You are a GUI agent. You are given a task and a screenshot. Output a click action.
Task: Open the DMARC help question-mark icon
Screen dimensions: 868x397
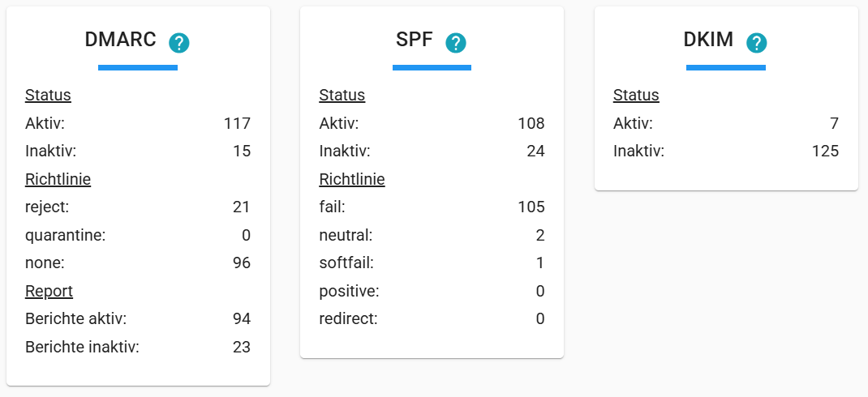coord(179,43)
